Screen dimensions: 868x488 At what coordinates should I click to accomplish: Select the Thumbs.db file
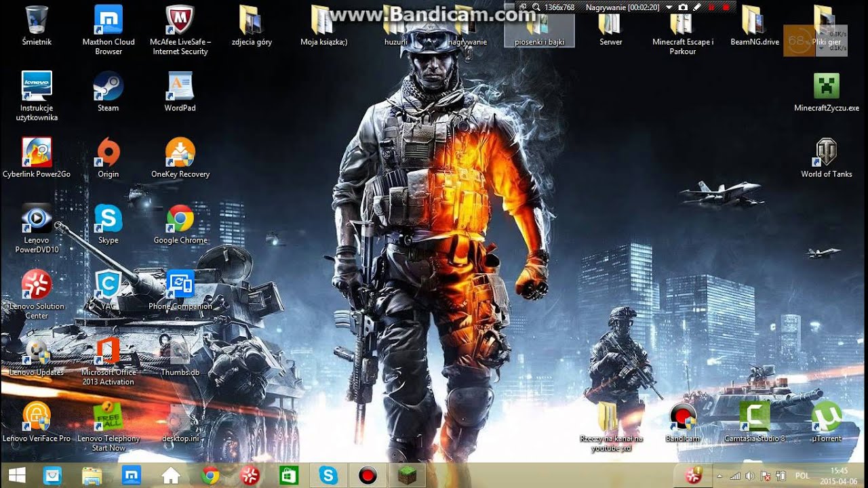click(180, 357)
